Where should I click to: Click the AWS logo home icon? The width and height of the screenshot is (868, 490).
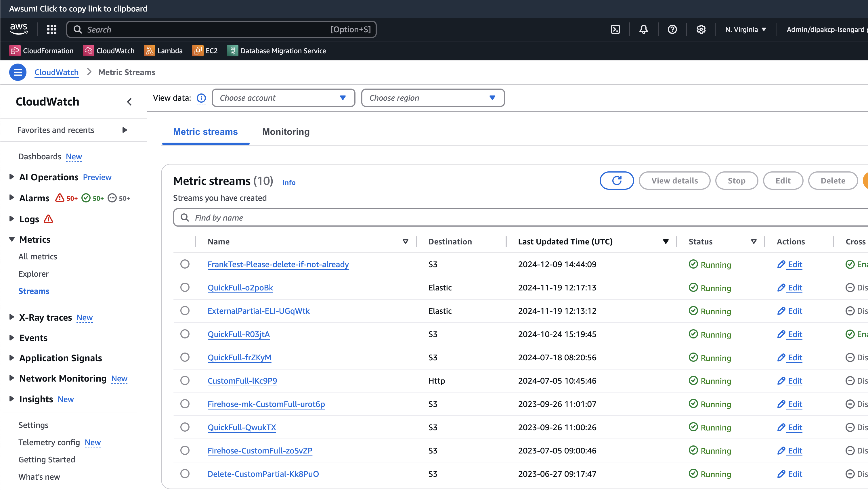tap(18, 29)
